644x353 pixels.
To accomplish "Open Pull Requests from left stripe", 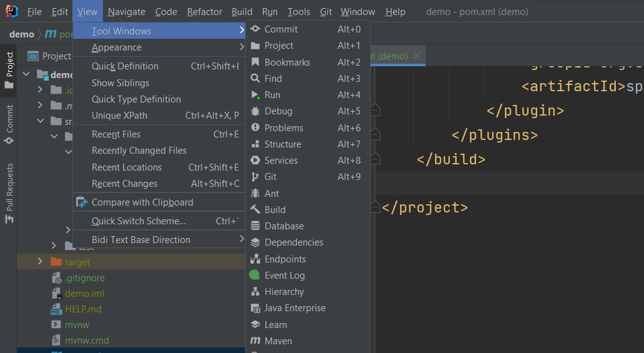I will click(x=9, y=193).
